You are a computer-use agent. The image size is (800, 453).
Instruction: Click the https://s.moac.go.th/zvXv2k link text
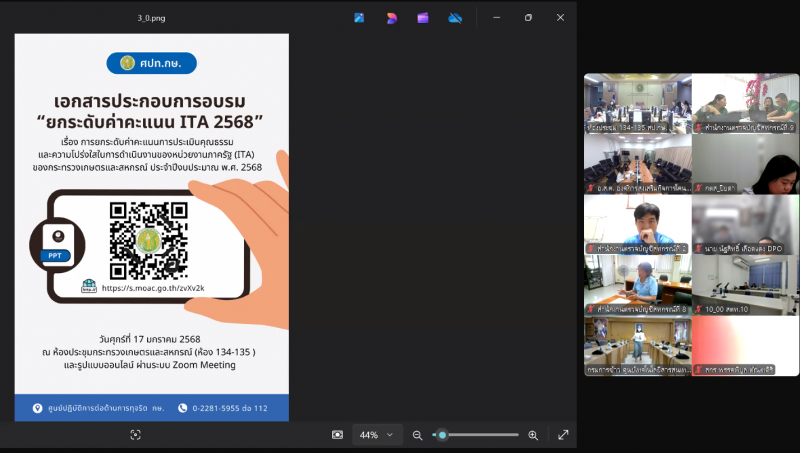pyautogui.click(x=153, y=288)
